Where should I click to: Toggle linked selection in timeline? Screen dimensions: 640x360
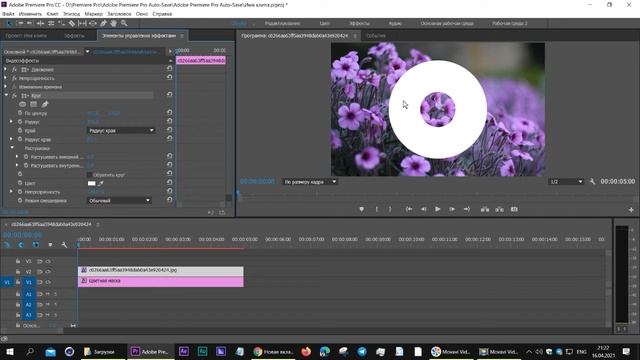tap(36, 244)
